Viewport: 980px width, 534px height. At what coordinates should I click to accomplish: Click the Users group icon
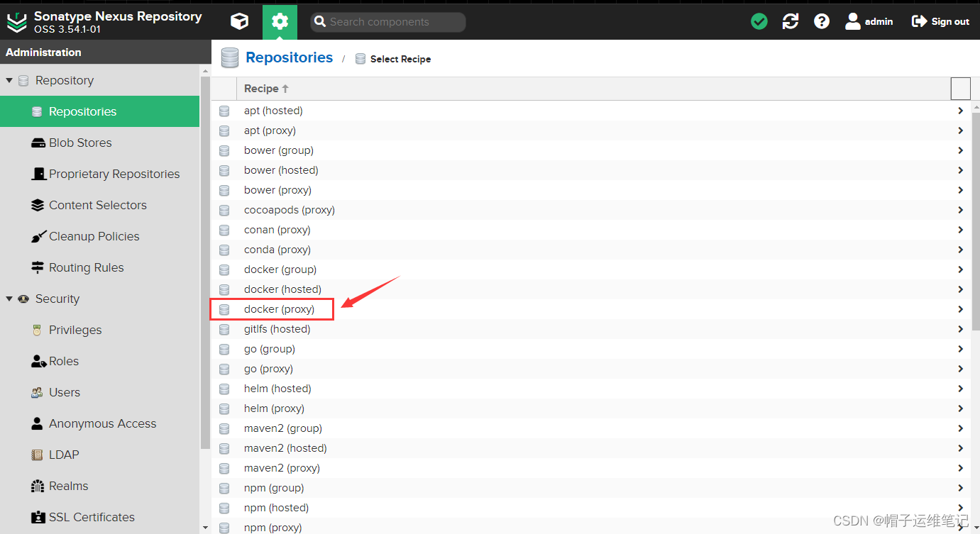[38, 392]
